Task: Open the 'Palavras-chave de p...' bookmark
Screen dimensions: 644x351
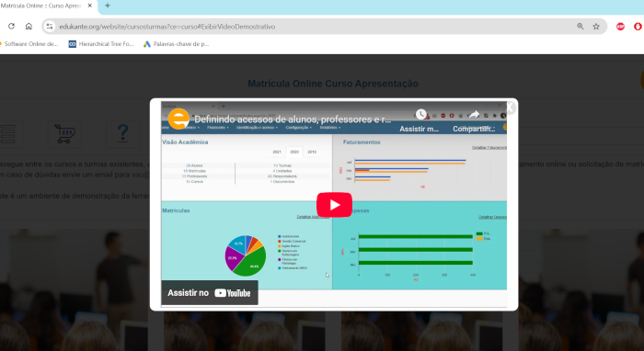Action: (x=177, y=44)
